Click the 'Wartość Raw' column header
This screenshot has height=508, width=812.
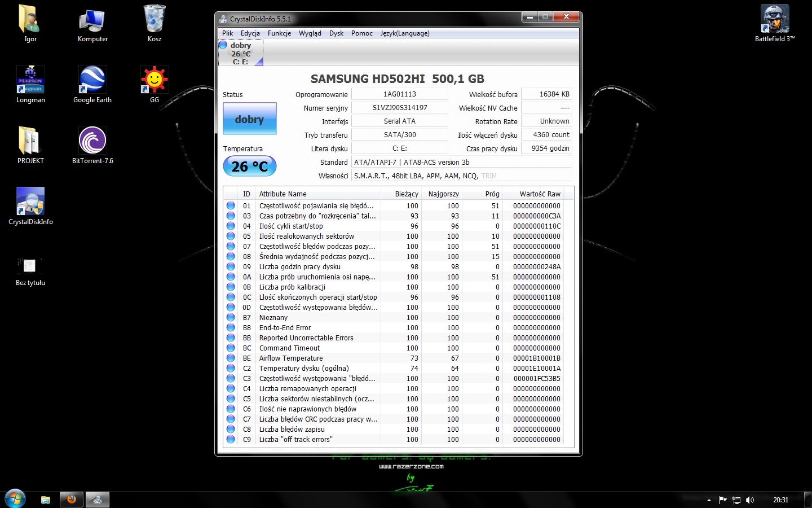[x=533, y=194]
